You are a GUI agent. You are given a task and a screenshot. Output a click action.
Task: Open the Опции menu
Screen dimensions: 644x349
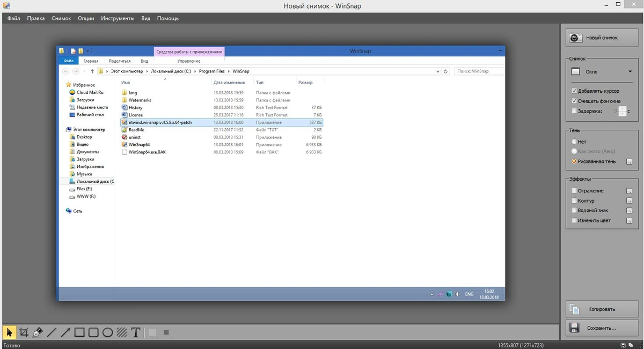(86, 18)
